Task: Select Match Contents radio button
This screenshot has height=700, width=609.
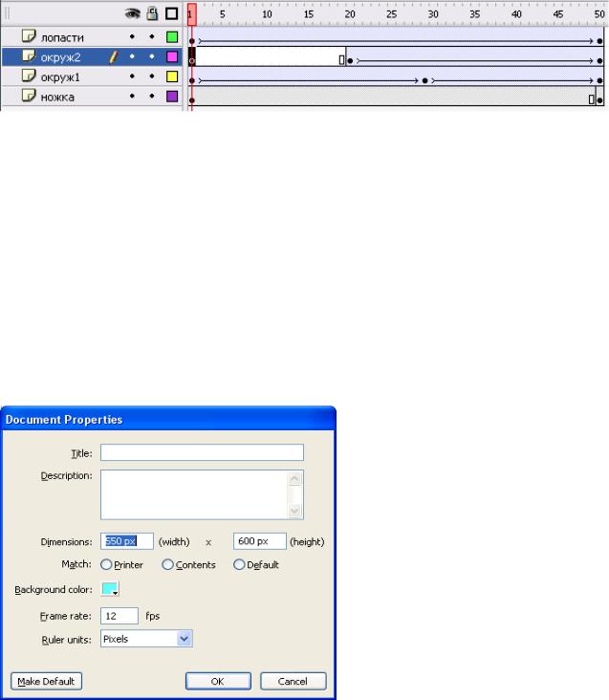Action: coord(167,564)
